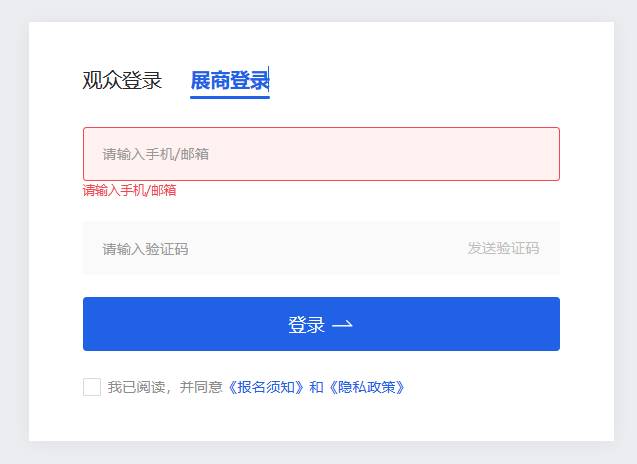Send code via 发送验证码
Screen dimensions: 637x464
click(x=503, y=248)
